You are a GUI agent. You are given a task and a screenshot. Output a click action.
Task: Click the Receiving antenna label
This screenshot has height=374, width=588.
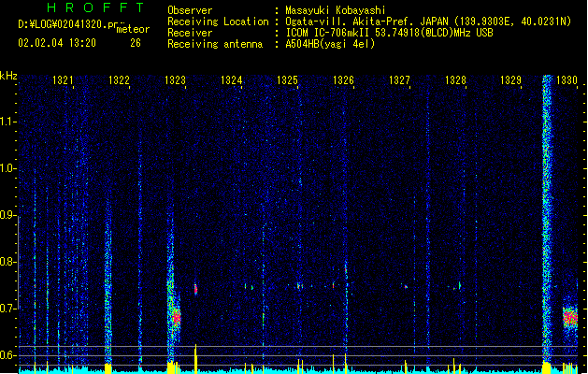coord(215,44)
